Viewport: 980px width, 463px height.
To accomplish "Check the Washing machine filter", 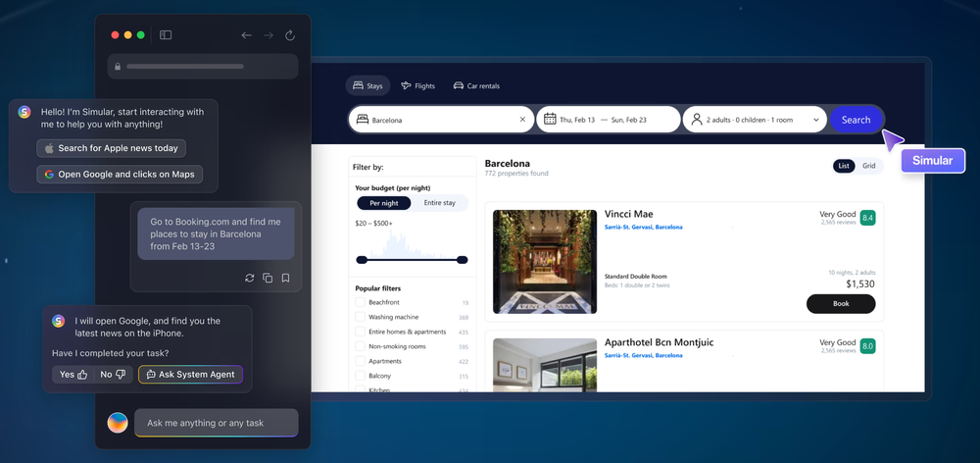I will coord(360,317).
